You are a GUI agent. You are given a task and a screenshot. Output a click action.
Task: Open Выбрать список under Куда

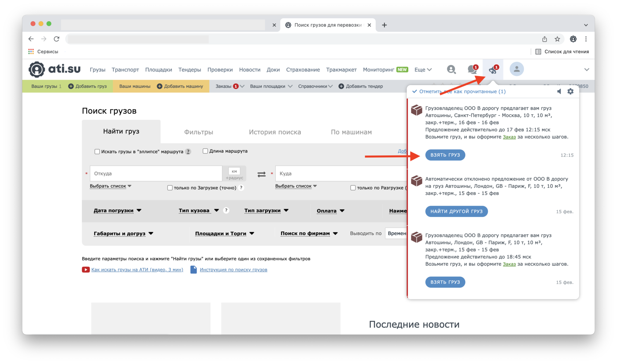[296, 186]
